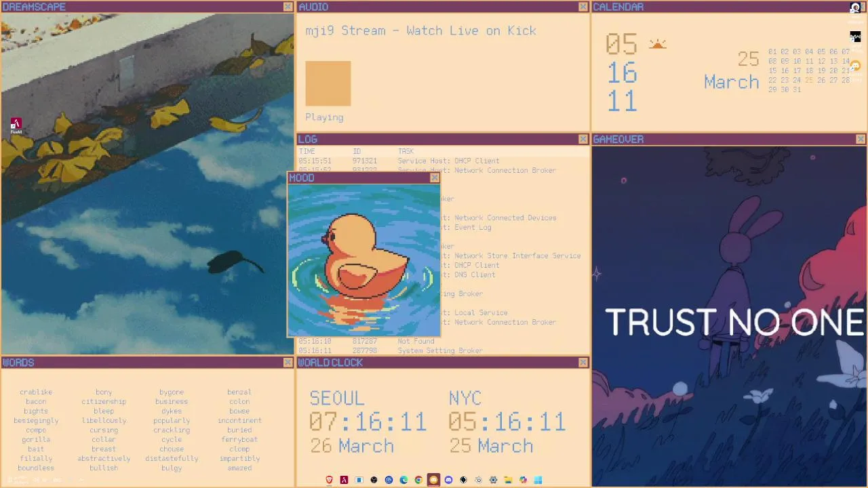Screen dimensions: 868x488
Task: Click the word ferryboat in Words
Action: point(239,439)
